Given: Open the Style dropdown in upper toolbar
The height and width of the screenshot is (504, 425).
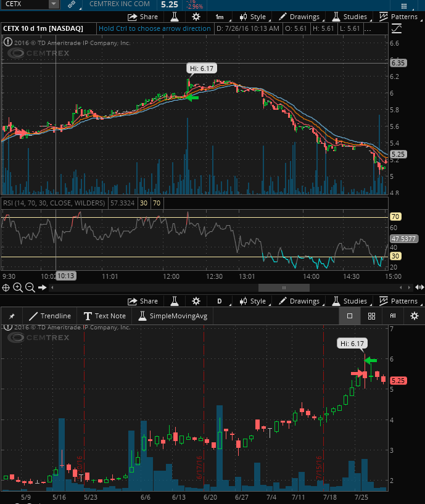Looking at the screenshot, I should coord(252,17).
